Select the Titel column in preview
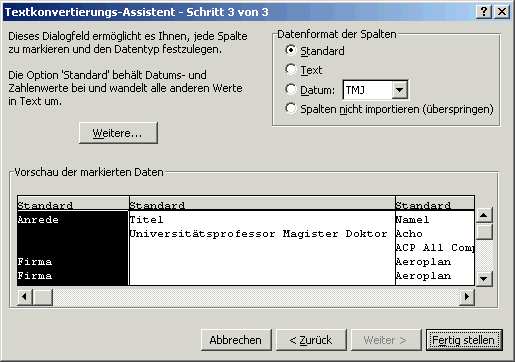The height and width of the screenshot is (362, 515). coord(262,247)
